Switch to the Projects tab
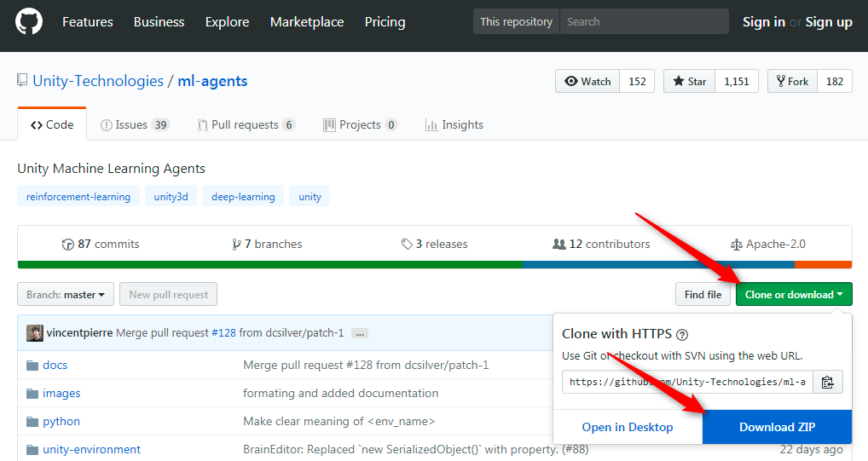868x461 pixels. (x=360, y=124)
